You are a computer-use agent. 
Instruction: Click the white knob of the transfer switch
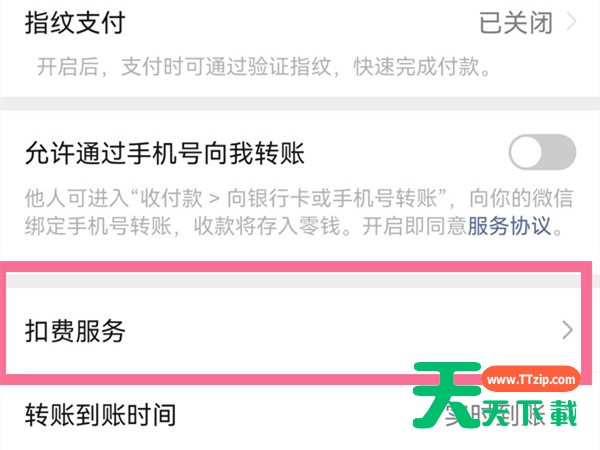527,152
